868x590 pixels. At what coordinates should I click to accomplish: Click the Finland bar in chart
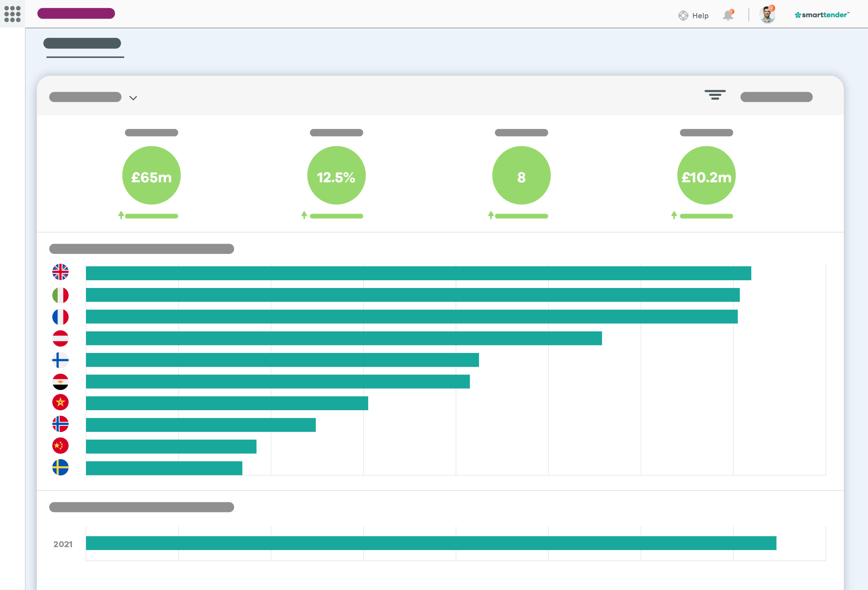pyautogui.click(x=282, y=360)
